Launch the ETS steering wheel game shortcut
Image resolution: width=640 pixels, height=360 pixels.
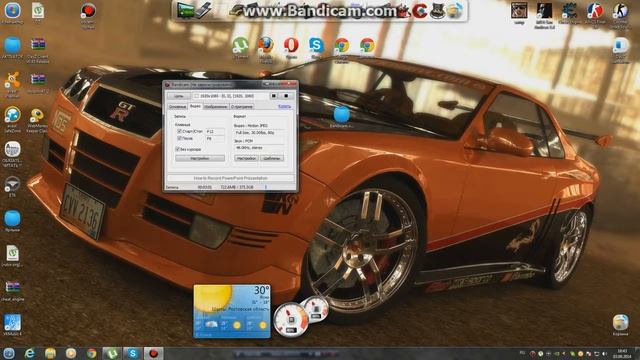(13, 184)
